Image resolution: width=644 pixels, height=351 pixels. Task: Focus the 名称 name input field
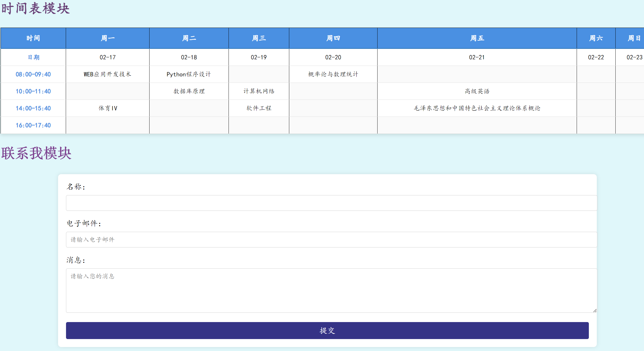click(331, 203)
